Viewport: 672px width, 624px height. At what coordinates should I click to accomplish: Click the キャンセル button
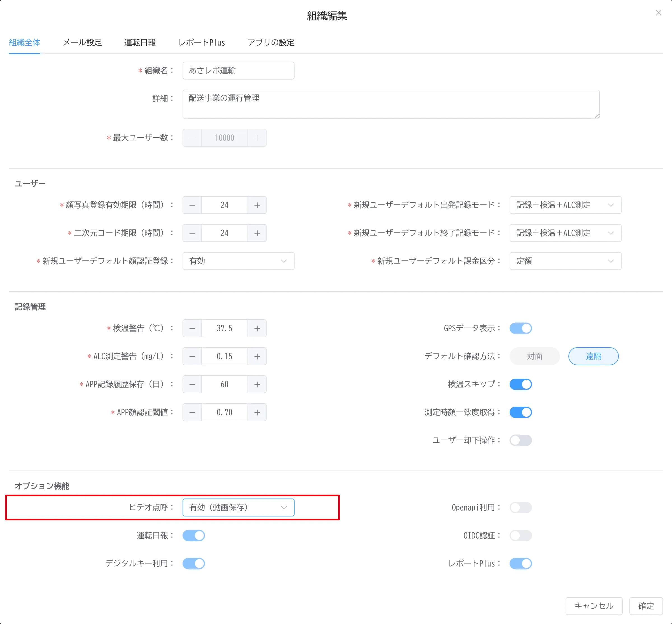pos(594,606)
